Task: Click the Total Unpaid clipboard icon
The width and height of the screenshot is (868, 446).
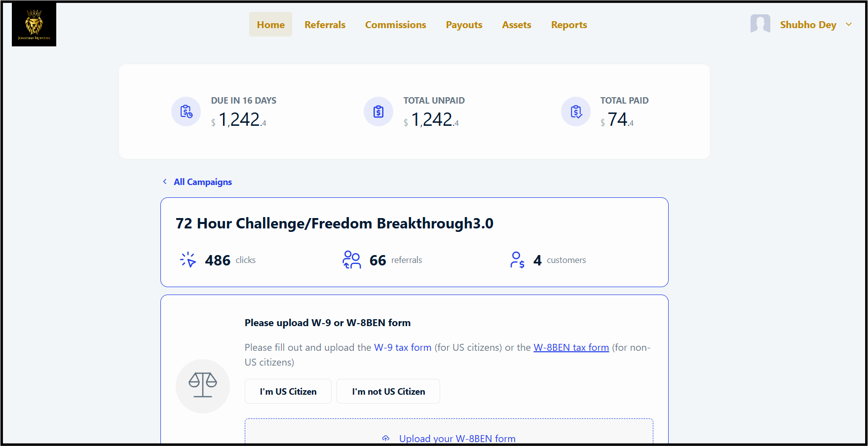Action: [378, 111]
